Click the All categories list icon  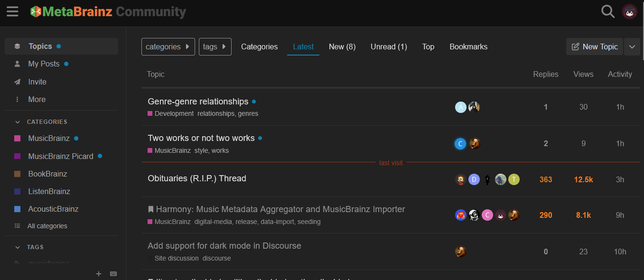[18, 226]
